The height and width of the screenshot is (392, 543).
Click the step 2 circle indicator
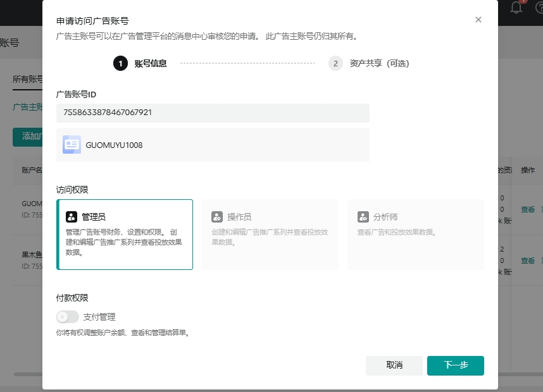335,63
